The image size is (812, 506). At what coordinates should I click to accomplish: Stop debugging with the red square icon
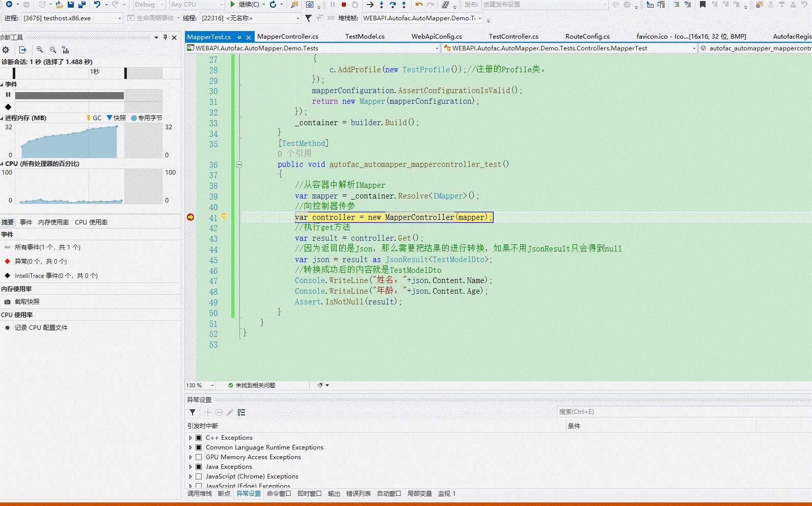tap(343, 5)
